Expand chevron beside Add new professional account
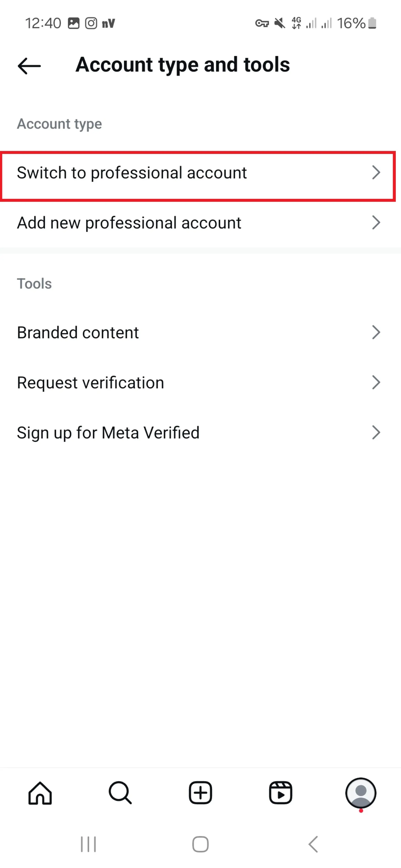Viewport: 401px width, 868px height. tap(376, 223)
